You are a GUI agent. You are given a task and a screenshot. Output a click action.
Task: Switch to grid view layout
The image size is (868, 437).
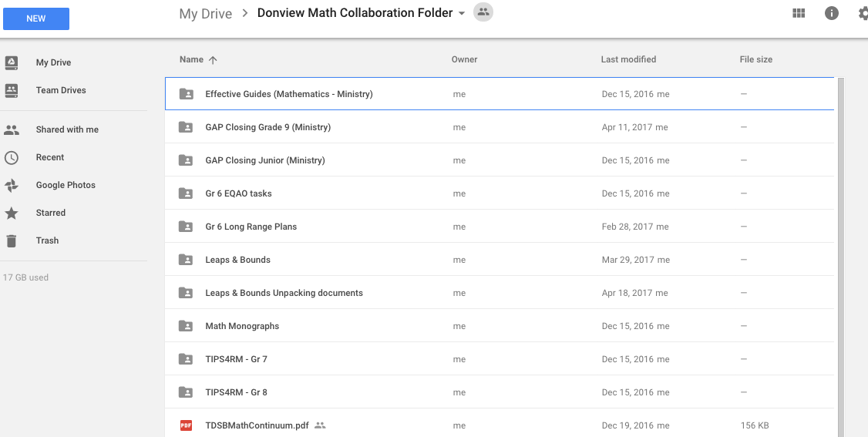pyautogui.click(x=799, y=13)
